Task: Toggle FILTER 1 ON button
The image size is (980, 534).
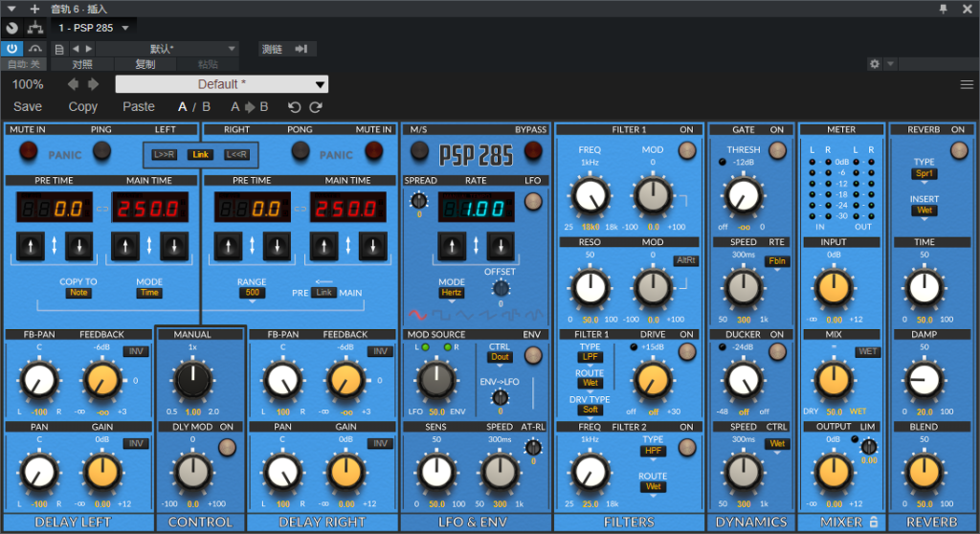Action: click(x=687, y=150)
